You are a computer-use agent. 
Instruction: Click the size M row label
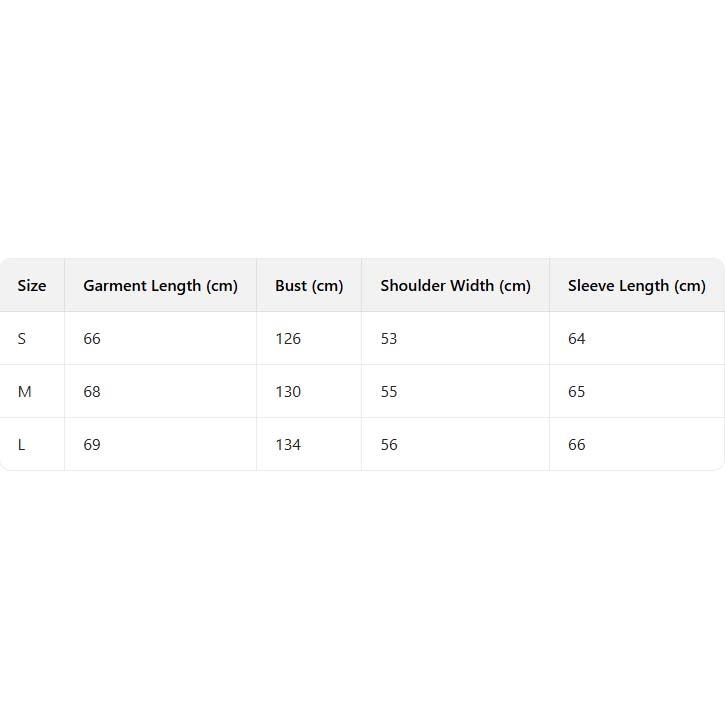coord(25,392)
